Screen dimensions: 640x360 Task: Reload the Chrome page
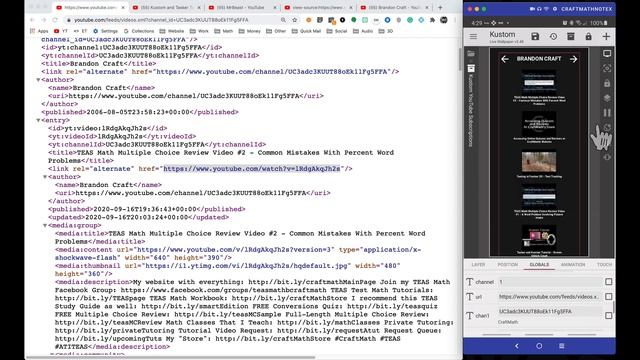pyautogui.click(x=55, y=20)
